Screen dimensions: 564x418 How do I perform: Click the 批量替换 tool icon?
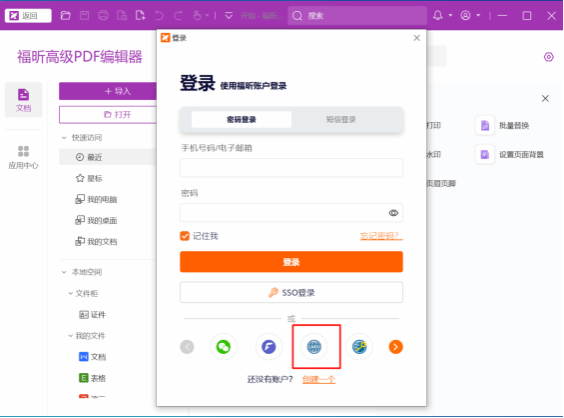(x=485, y=126)
